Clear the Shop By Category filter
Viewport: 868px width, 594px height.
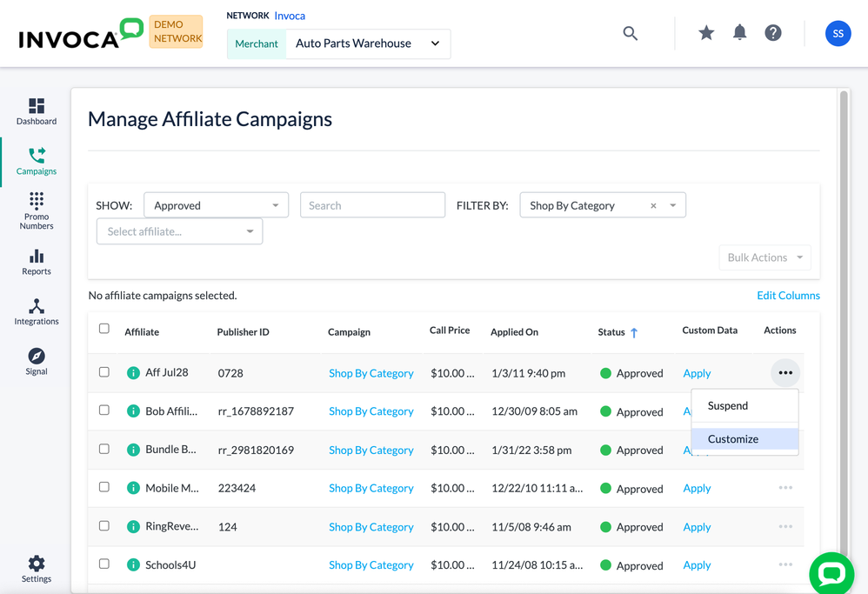point(653,205)
